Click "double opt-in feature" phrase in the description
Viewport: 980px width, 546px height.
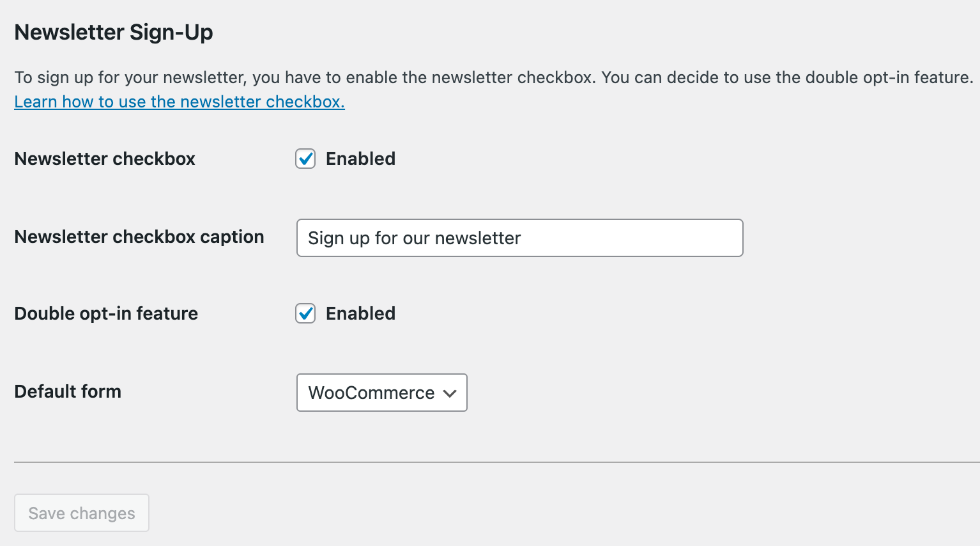(x=889, y=77)
